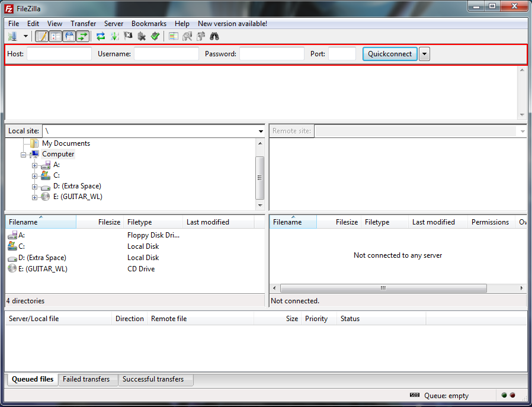This screenshot has height=407, width=532.
Task: Click into the Host input field
Action: coord(59,53)
